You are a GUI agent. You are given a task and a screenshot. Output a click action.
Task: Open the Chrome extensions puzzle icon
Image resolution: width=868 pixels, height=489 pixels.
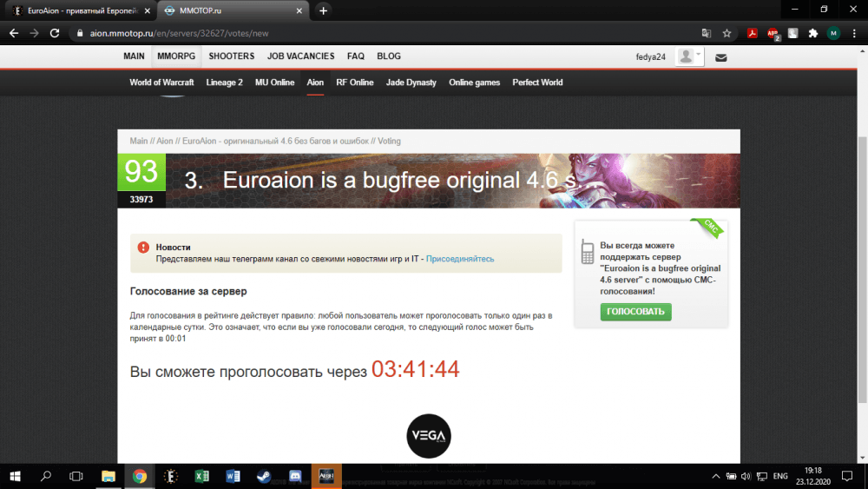click(x=813, y=34)
